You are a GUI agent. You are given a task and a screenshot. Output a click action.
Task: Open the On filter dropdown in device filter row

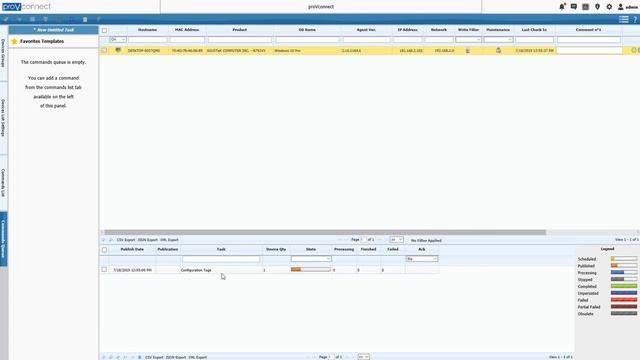coord(118,40)
